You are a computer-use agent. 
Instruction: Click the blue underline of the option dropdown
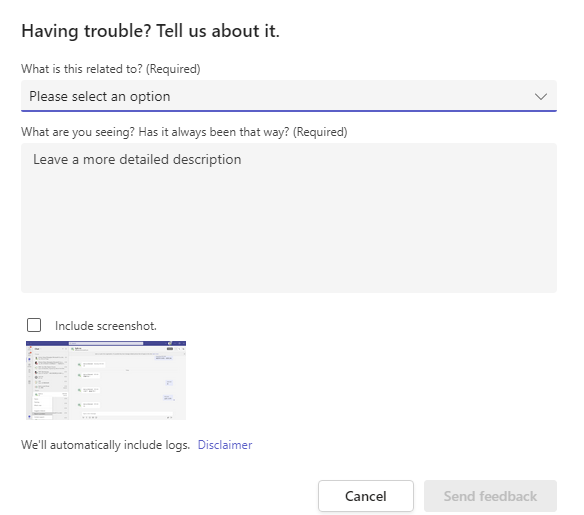click(289, 110)
